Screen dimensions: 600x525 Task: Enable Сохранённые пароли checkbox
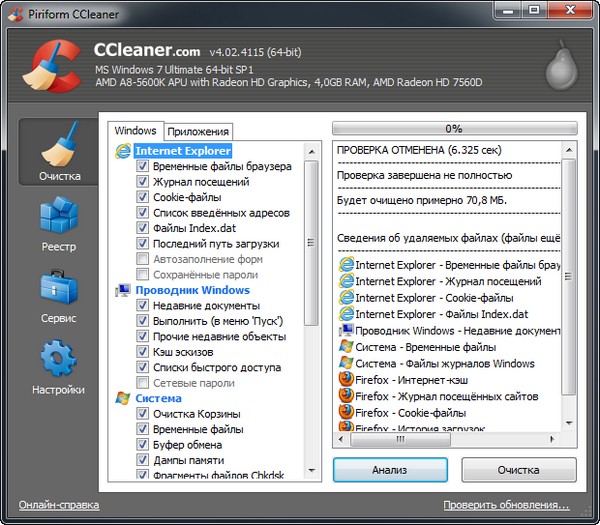142,274
